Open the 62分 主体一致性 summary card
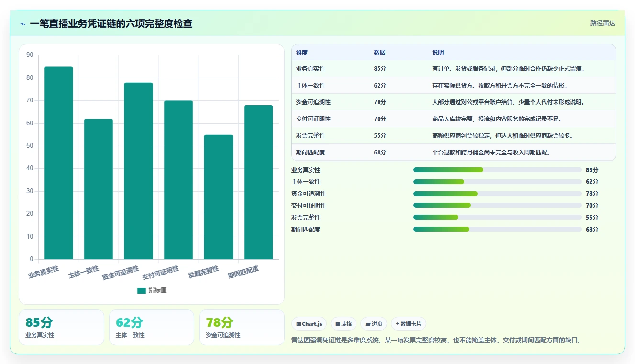The width and height of the screenshot is (635, 364). click(152, 327)
